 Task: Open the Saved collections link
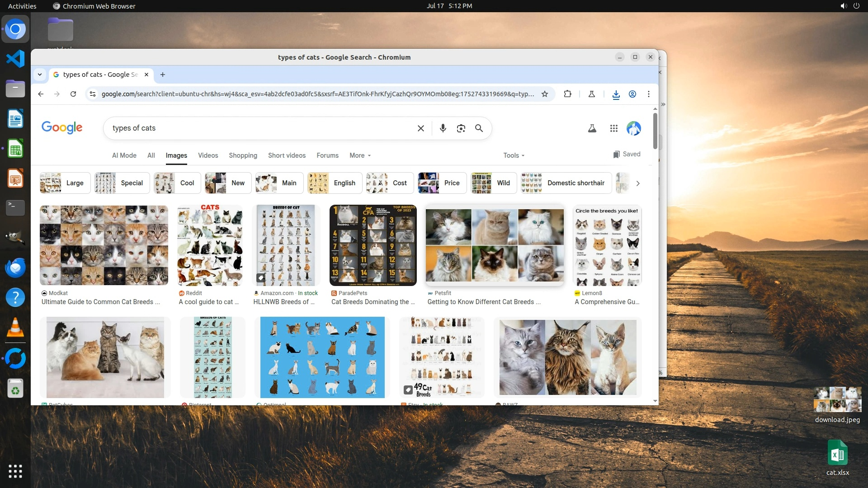(627, 154)
